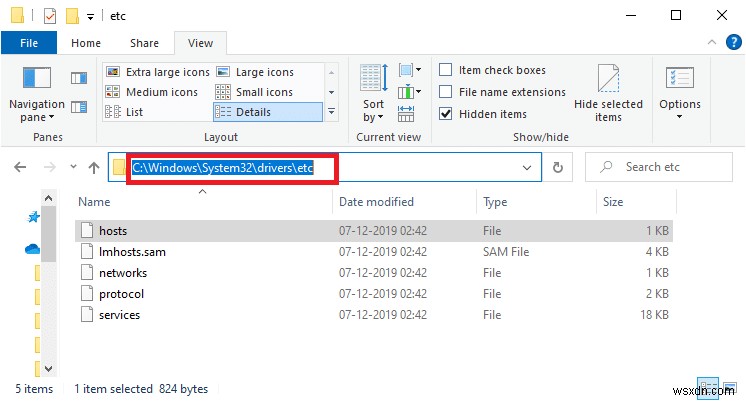Switch to the Share tab

144,43
